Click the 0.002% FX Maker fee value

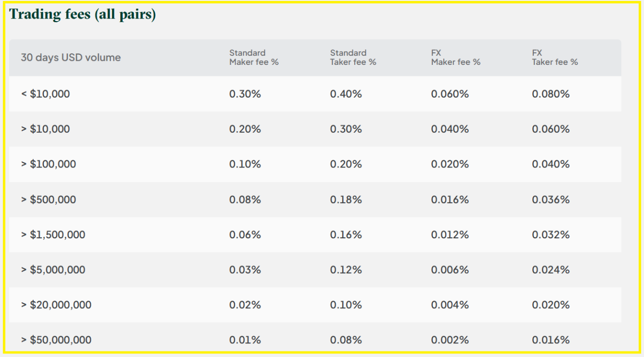(x=450, y=340)
